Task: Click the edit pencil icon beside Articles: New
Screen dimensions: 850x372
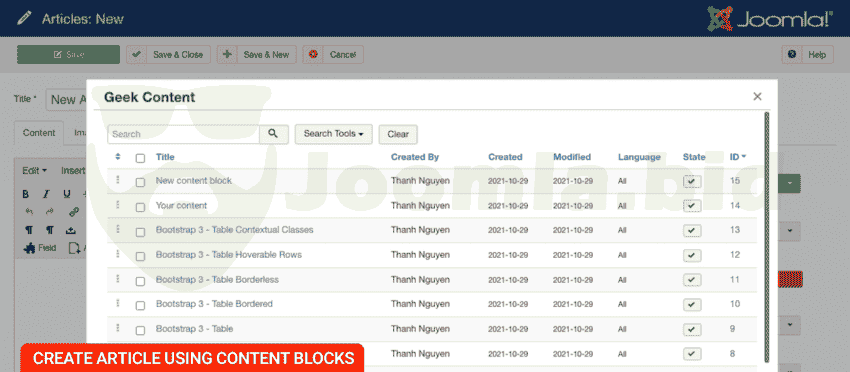Action: click(x=24, y=18)
